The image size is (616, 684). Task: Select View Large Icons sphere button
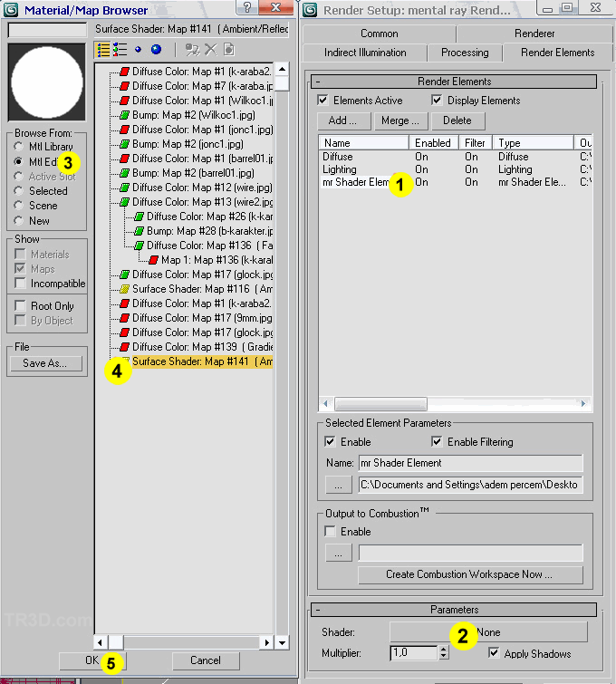click(x=156, y=50)
